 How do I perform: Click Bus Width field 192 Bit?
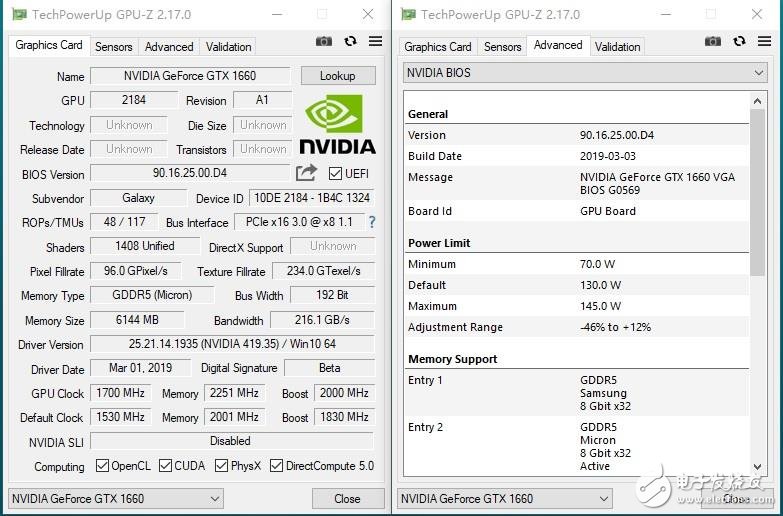click(332, 295)
